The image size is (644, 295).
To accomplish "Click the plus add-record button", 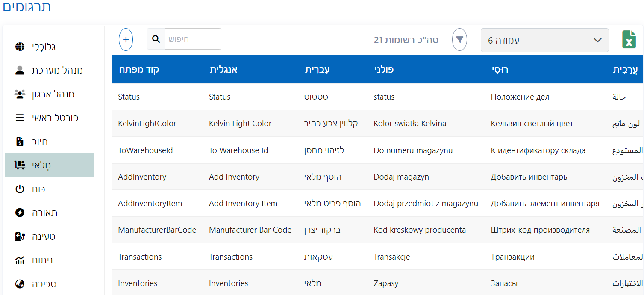I will point(126,40).
